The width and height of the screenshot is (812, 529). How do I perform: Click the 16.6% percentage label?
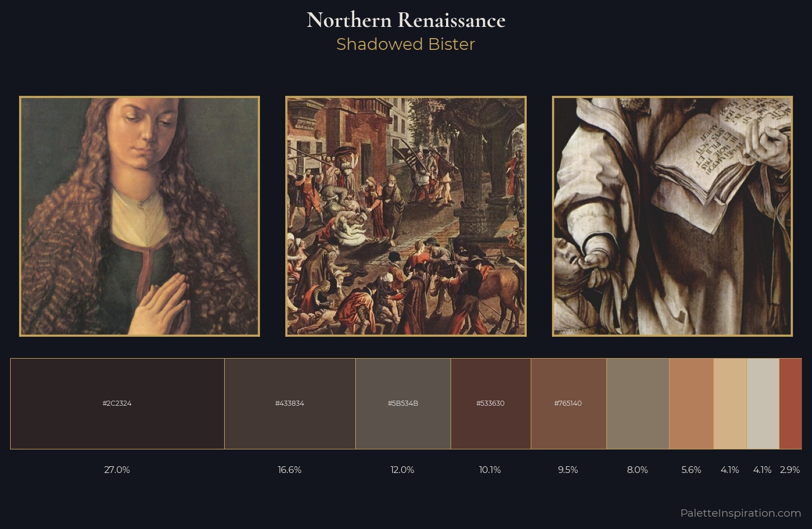(290, 470)
